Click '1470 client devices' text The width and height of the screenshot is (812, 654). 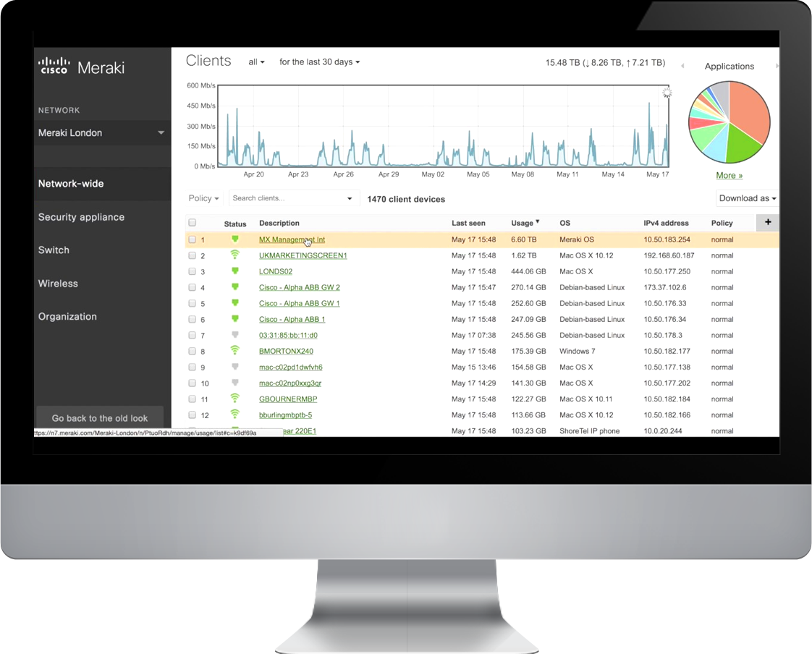tap(406, 200)
